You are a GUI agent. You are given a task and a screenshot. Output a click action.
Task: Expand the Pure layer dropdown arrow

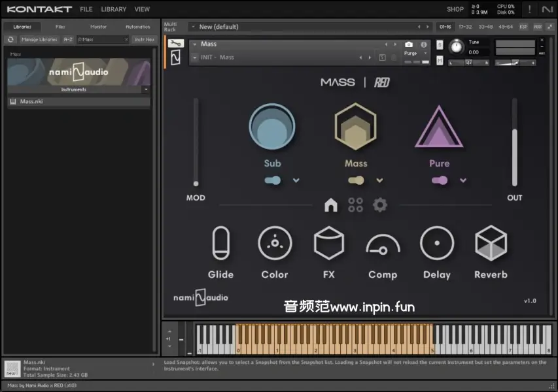(x=463, y=180)
